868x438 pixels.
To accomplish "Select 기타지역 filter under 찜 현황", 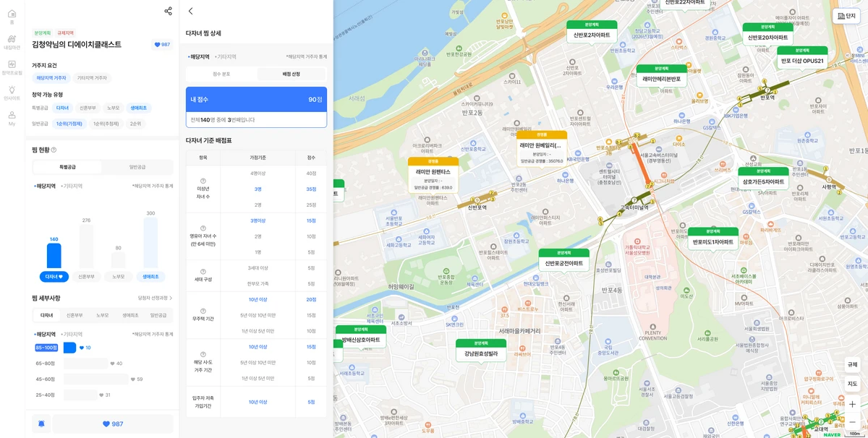I will (71, 186).
